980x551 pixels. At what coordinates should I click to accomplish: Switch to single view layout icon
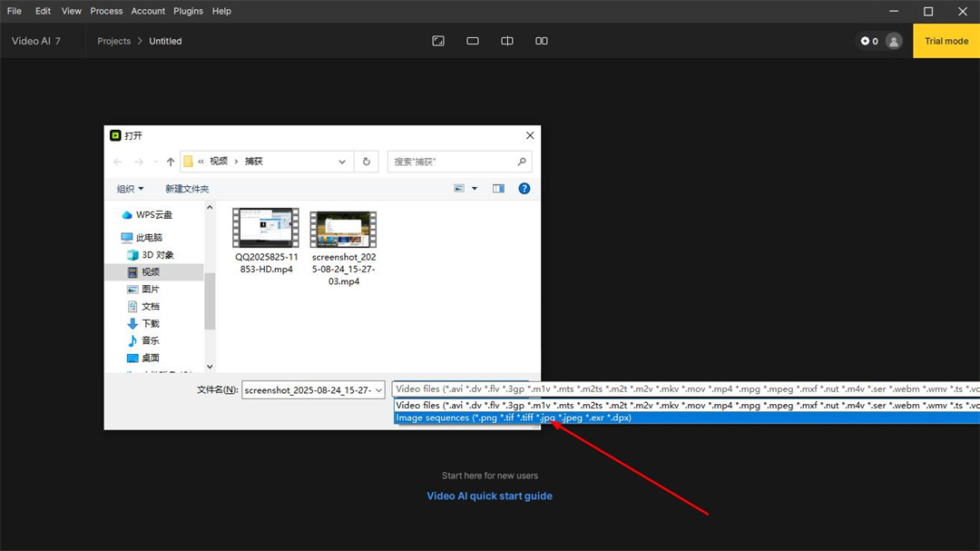pyautogui.click(x=473, y=41)
